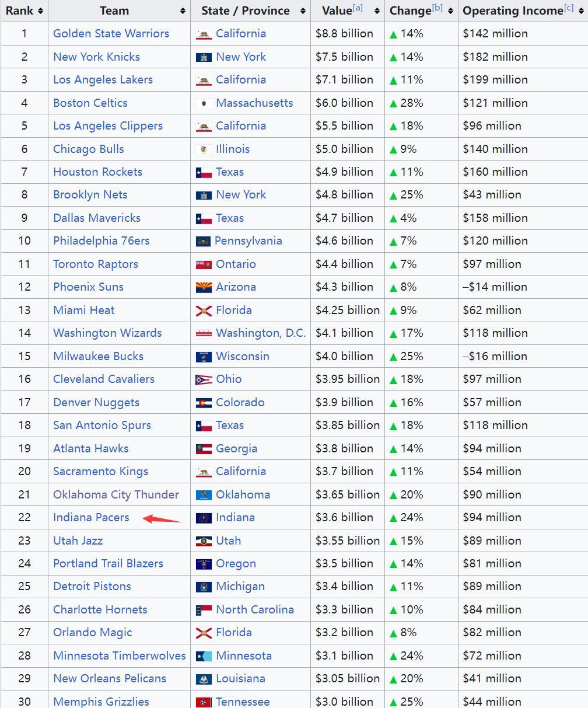The width and height of the screenshot is (588, 708).
Task: Sort table by Team column arrows
Action: pos(183,11)
